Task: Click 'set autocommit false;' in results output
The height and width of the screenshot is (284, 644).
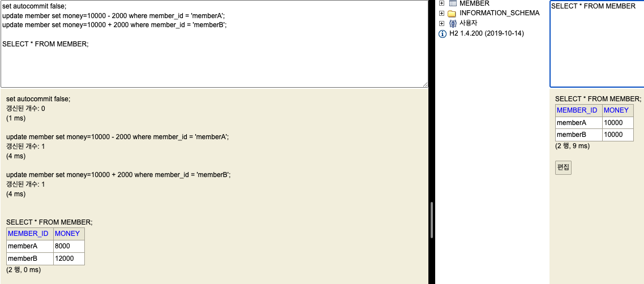Action: [38, 100]
